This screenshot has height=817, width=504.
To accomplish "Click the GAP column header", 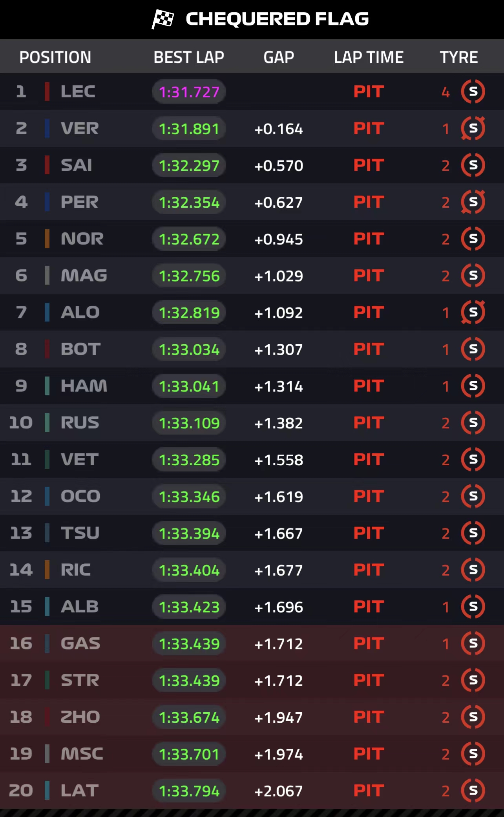I will click(x=279, y=57).
